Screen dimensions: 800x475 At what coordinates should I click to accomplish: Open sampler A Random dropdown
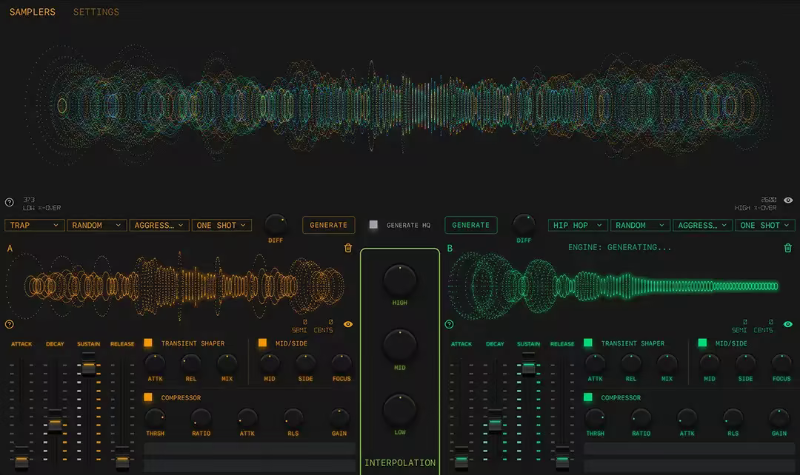tap(96, 225)
